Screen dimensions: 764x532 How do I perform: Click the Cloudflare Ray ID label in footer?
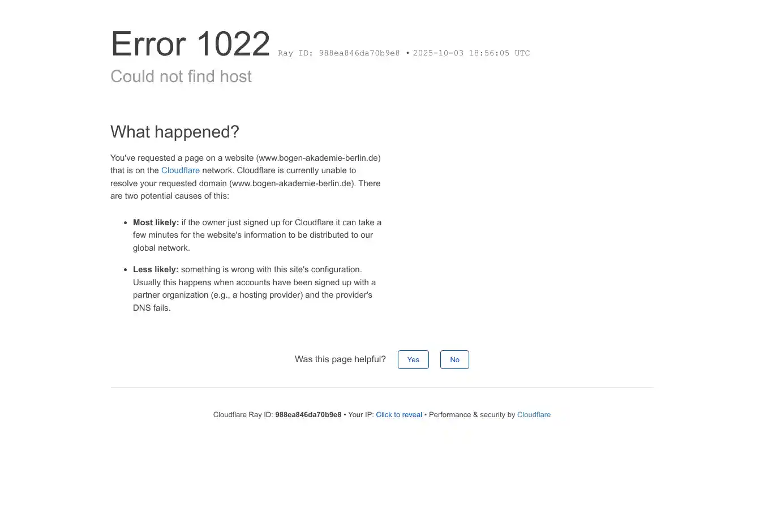point(243,415)
